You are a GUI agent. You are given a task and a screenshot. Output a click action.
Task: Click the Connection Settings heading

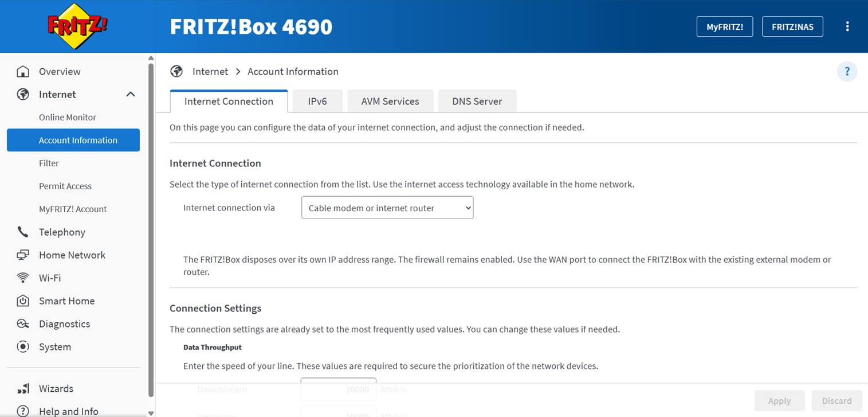(x=215, y=309)
